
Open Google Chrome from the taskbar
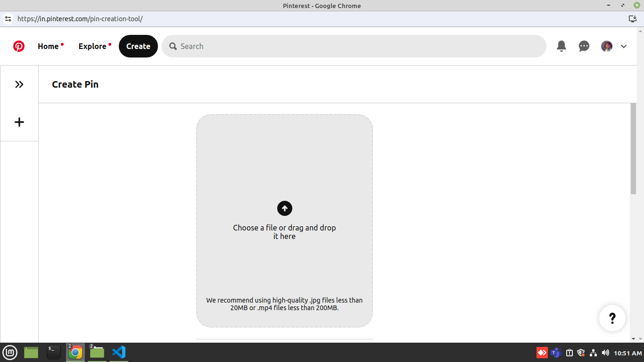coord(75,352)
